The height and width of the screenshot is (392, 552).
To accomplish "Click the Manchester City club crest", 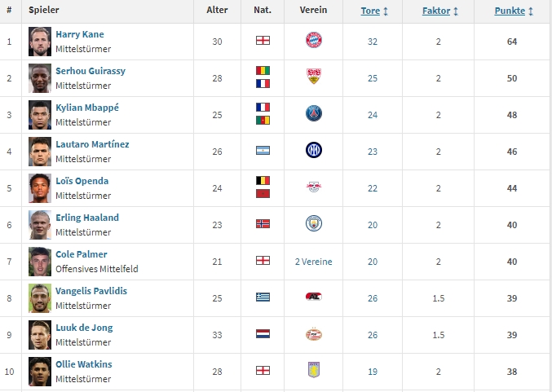I will tap(314, 224).
